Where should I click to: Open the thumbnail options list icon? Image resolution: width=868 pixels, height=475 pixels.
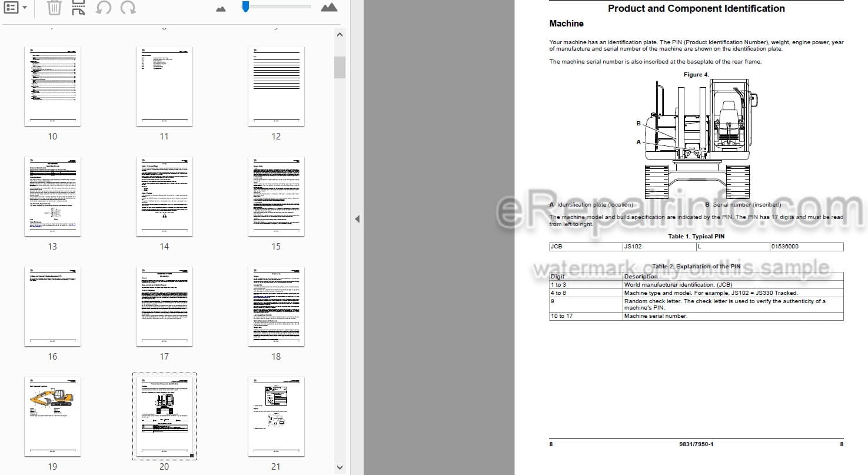click(x=11, y=8)
